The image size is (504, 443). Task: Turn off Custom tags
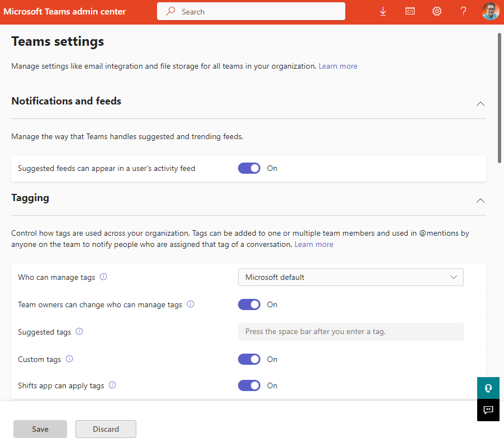pos(249,359)
